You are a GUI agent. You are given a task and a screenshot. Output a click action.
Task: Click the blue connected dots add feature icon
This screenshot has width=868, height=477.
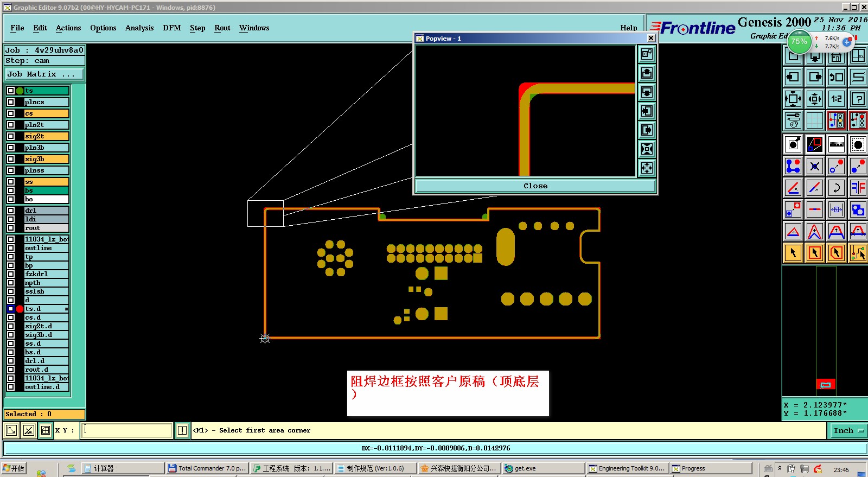click(793, 166)
